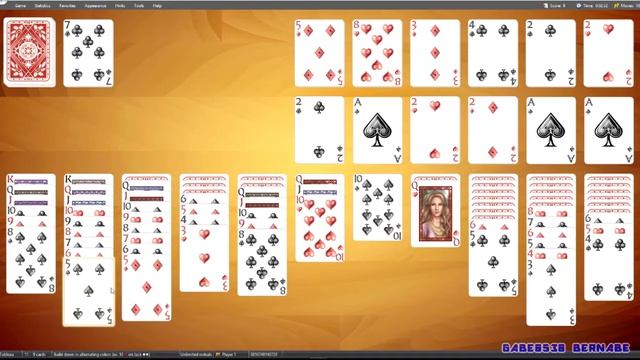Open the Help menu
This screenshot has width=640, height=360.
point(157,6)
